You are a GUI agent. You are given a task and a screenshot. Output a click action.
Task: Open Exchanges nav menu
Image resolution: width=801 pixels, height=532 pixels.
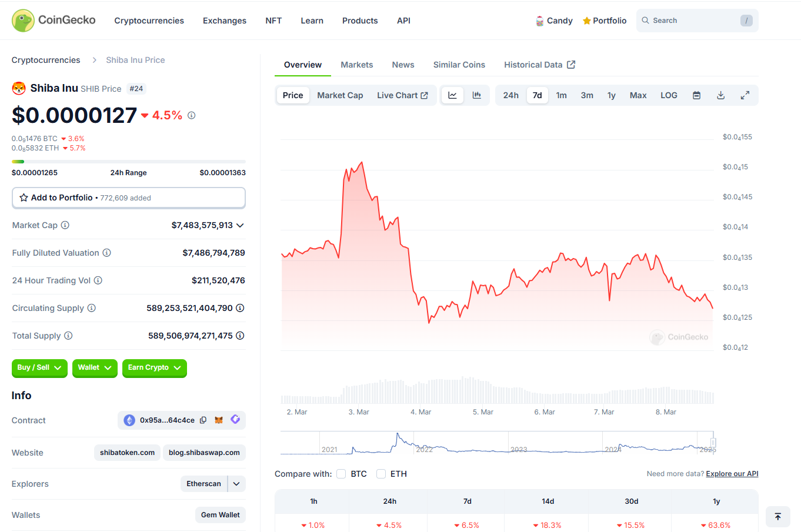click(x=225, y=21)
